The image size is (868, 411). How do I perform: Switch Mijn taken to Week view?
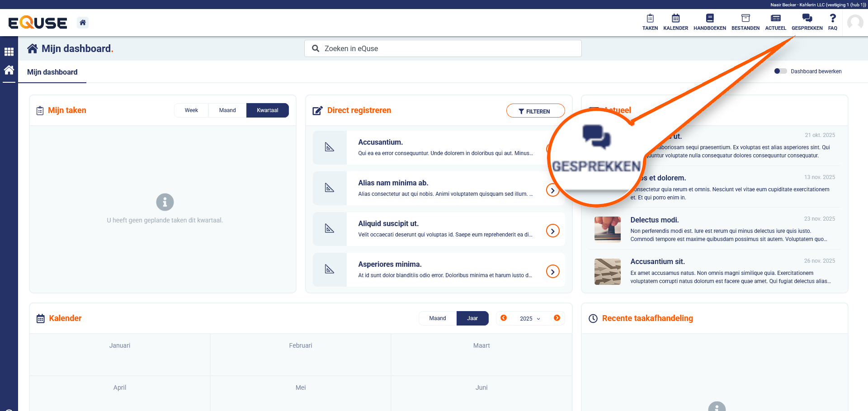click(x=191, y=110)
